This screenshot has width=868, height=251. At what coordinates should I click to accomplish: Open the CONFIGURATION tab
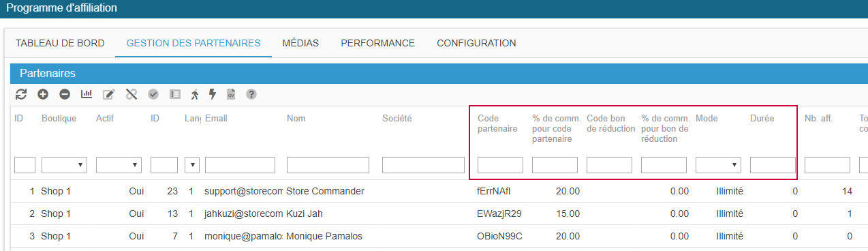pos(476,43)
